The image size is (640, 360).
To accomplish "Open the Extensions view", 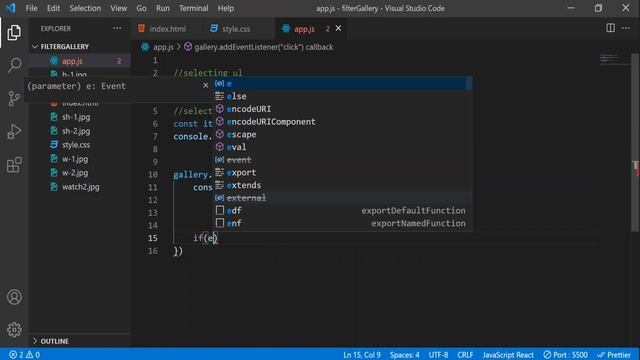I will point(14,165).
